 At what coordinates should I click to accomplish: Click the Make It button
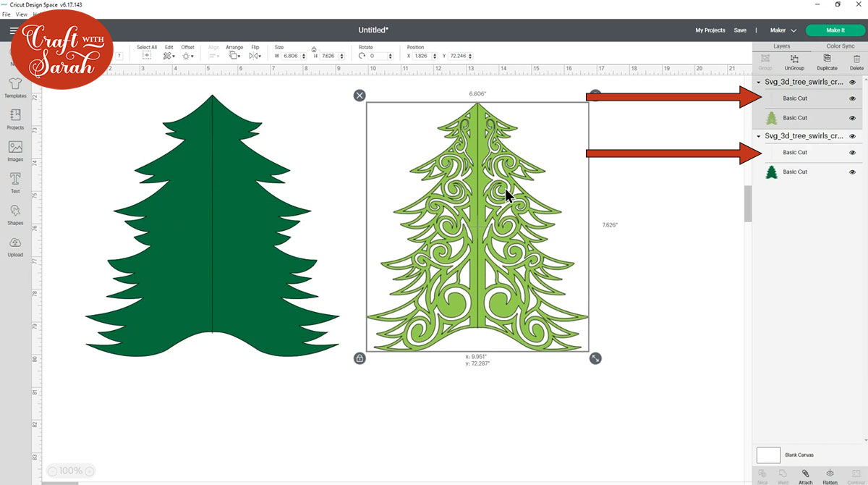pos(835,30)
